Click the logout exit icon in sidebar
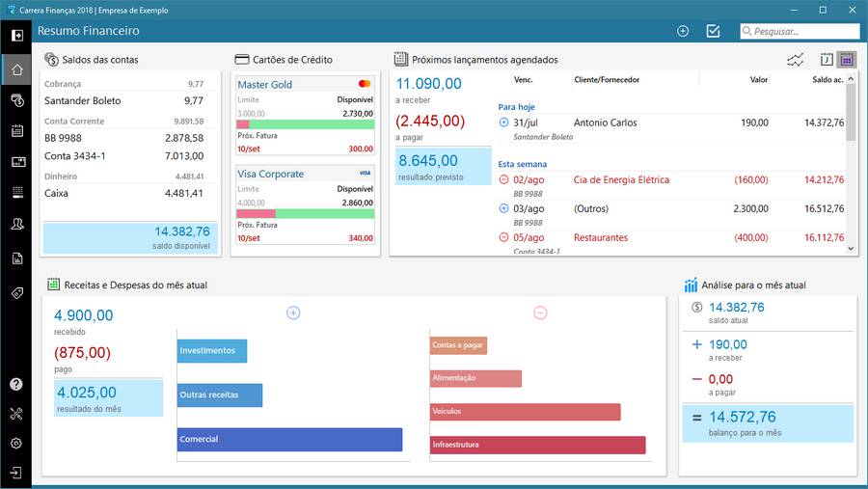 tap(16, 473)
